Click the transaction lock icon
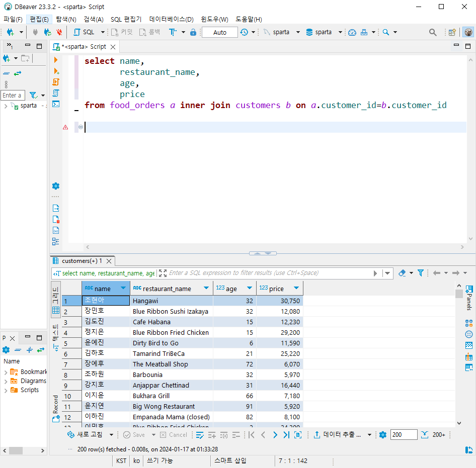Image resolution: width=476 pixels, height=468 pixels. (193, 32)
